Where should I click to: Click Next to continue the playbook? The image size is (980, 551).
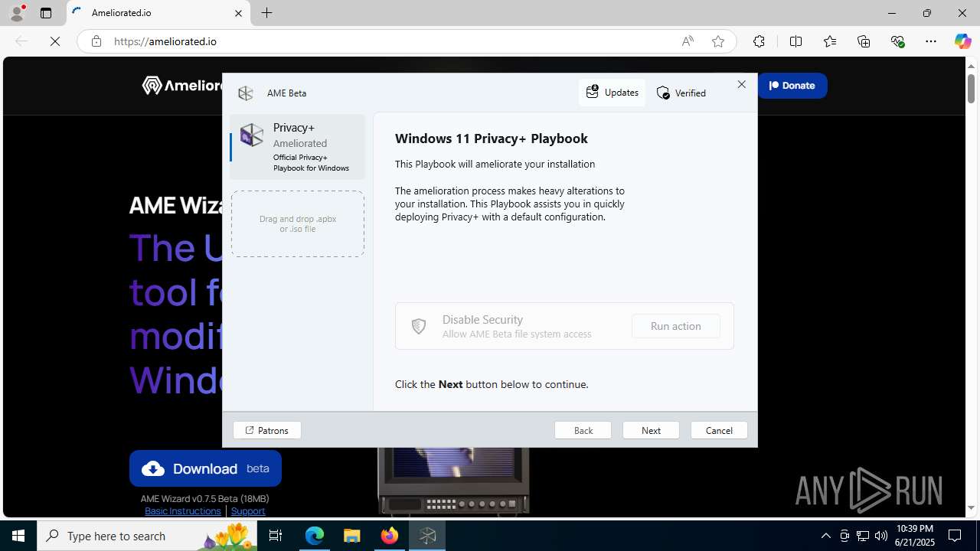(x=651, y=430)
